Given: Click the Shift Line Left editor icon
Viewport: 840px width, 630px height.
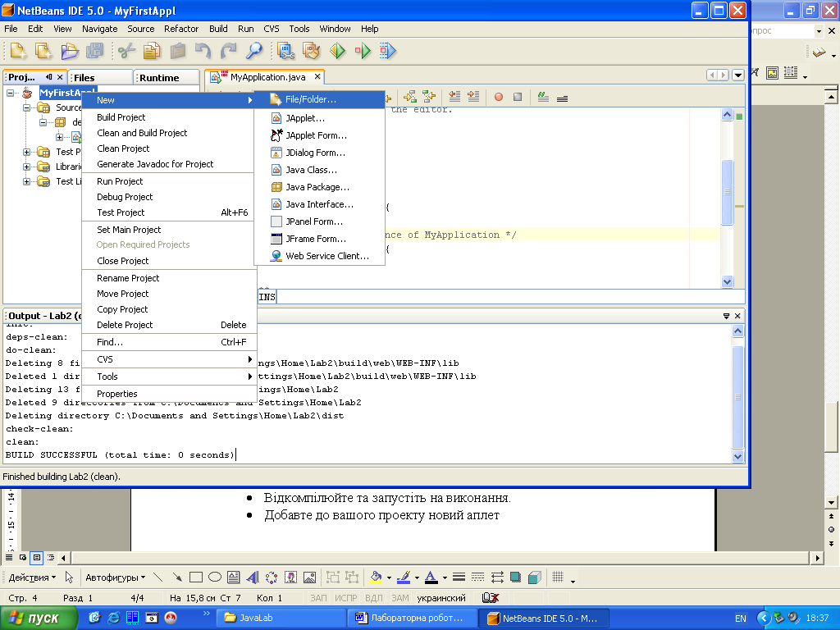Looking at the screenshot, I should [x=454, y=97].
